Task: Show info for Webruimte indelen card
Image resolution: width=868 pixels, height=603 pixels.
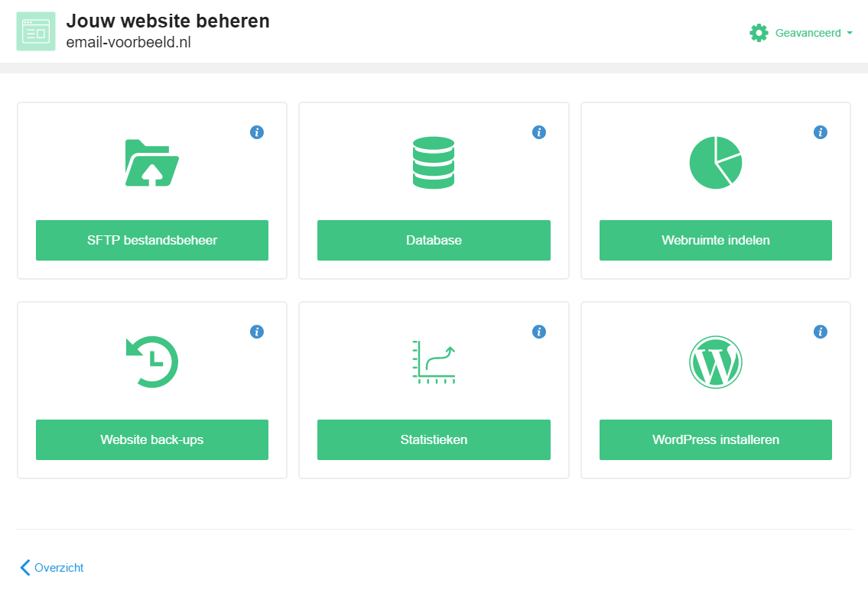Action: (821, 132)
